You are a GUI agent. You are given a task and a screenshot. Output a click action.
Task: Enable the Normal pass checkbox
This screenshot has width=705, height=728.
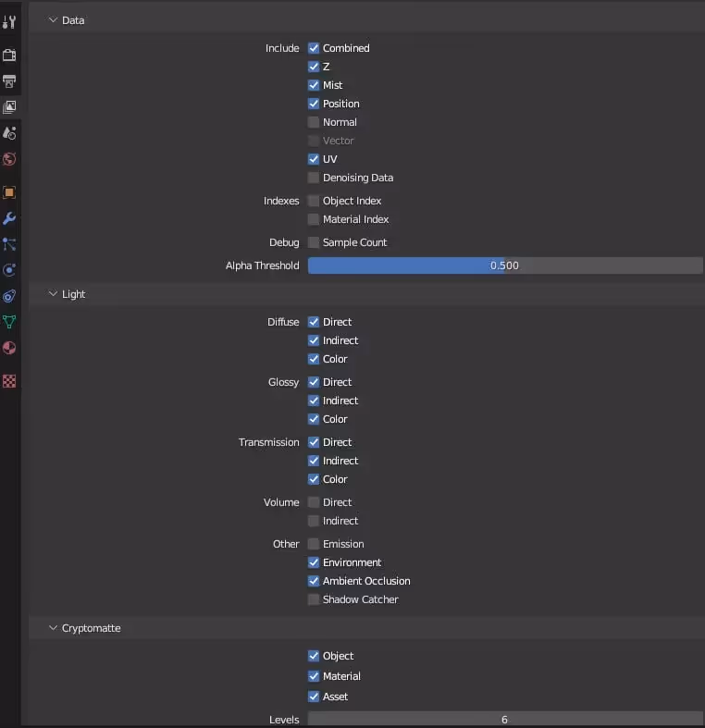314,122
